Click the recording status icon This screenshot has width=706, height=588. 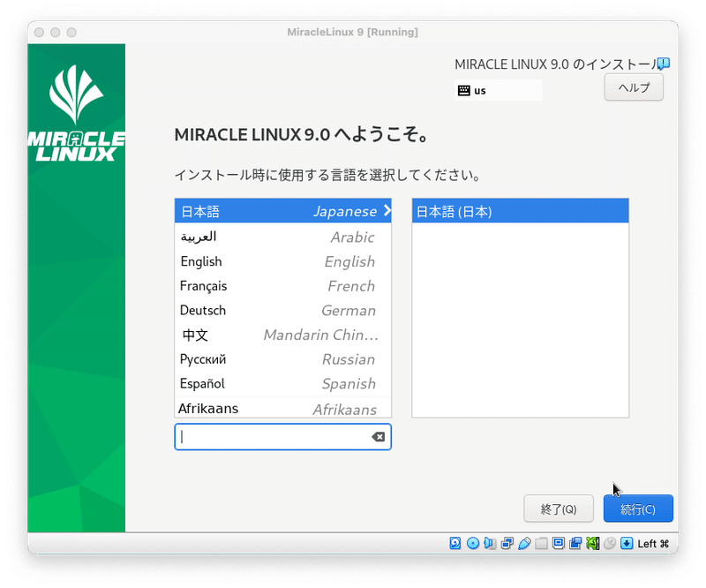(x=575, y=543)
